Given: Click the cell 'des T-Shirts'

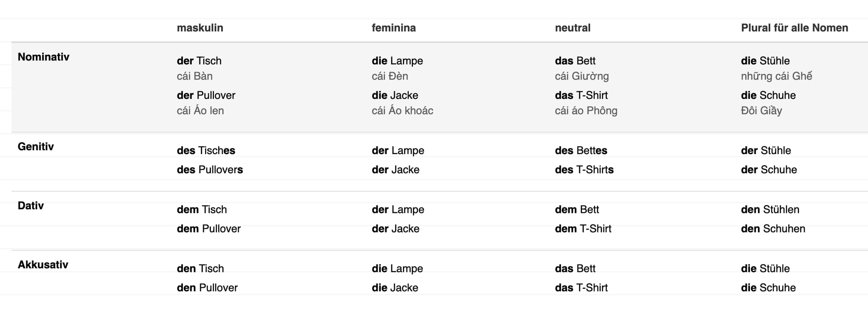Looking at the screenshot, I should [x=584, y=170].
